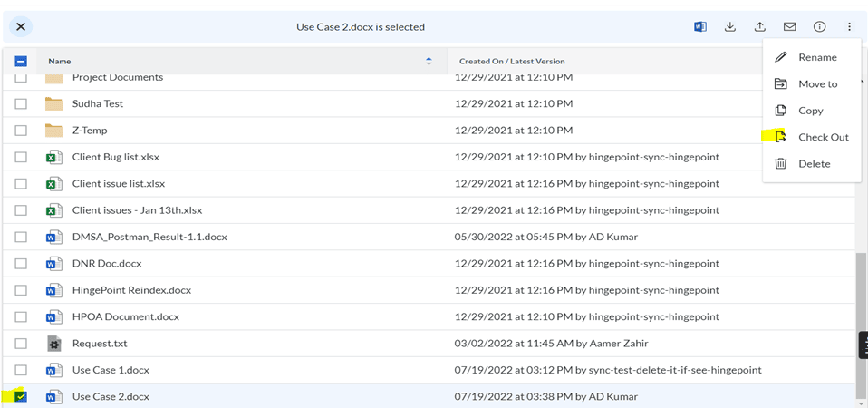This screenshot has width=868, height=408.
Task: Open selected file in Word
Action: click(700, 26)
